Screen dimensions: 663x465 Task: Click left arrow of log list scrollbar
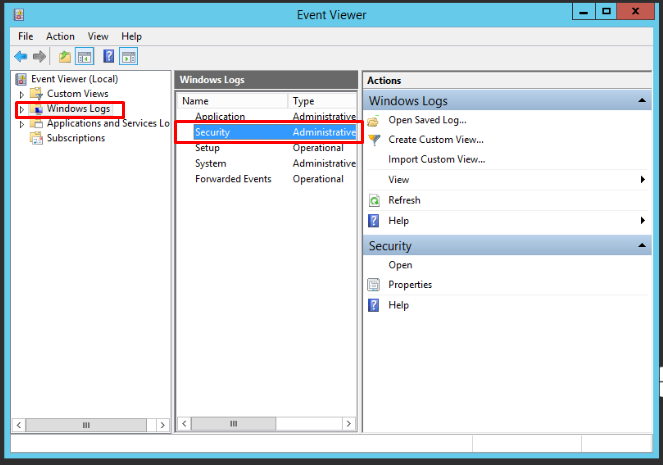(184, 424)
